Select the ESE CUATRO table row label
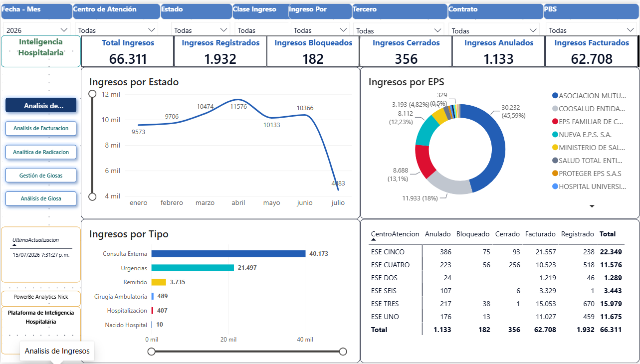 pyautogui.click(x=391, y=265)
